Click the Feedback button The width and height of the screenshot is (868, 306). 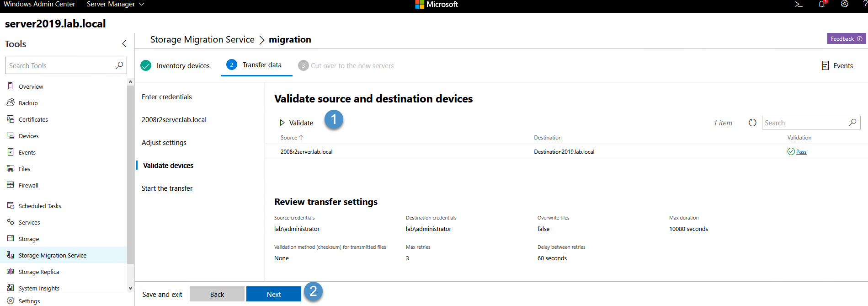(847, 38)
